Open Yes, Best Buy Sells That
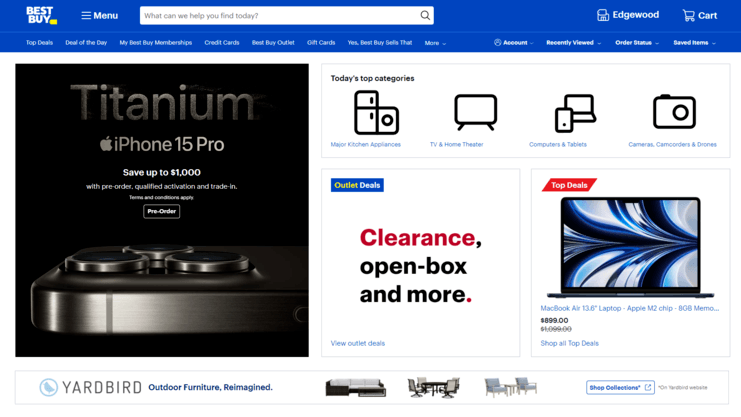741x417 pixels. click(x=379, y=43)
